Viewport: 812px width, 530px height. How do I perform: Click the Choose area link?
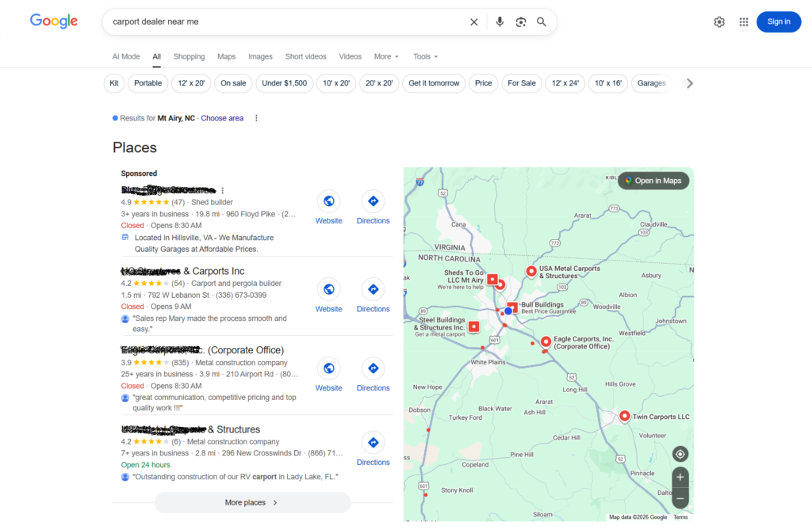[222, 117]
